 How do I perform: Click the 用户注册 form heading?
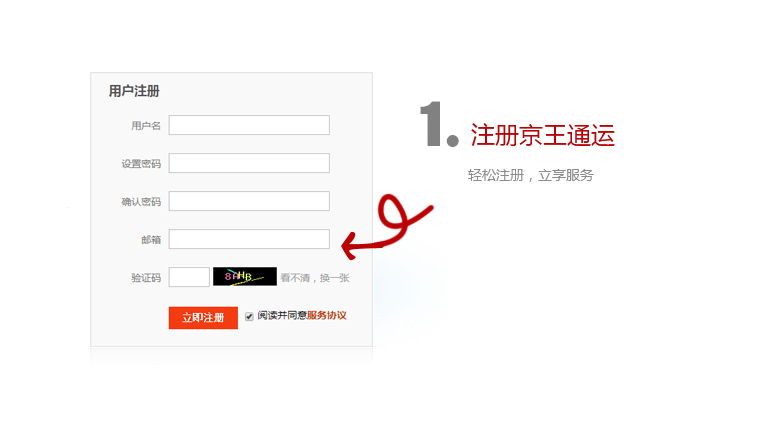pos(134,91)
